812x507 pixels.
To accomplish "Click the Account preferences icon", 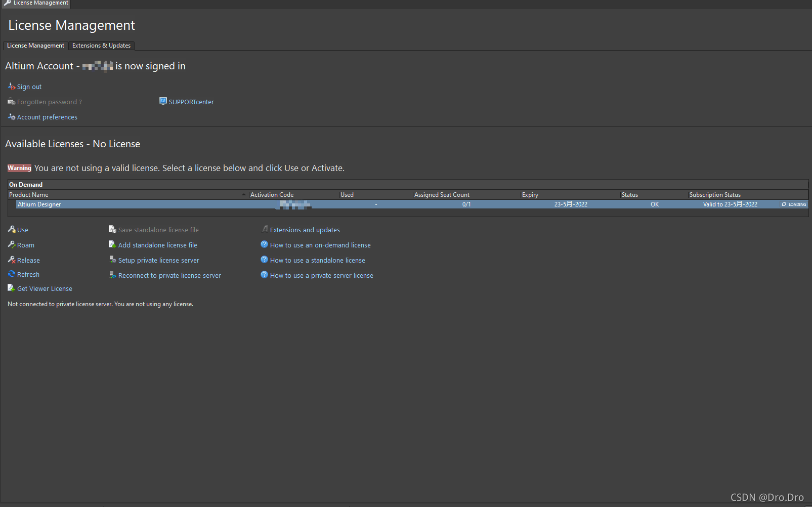I will click(x=12, y=116).
